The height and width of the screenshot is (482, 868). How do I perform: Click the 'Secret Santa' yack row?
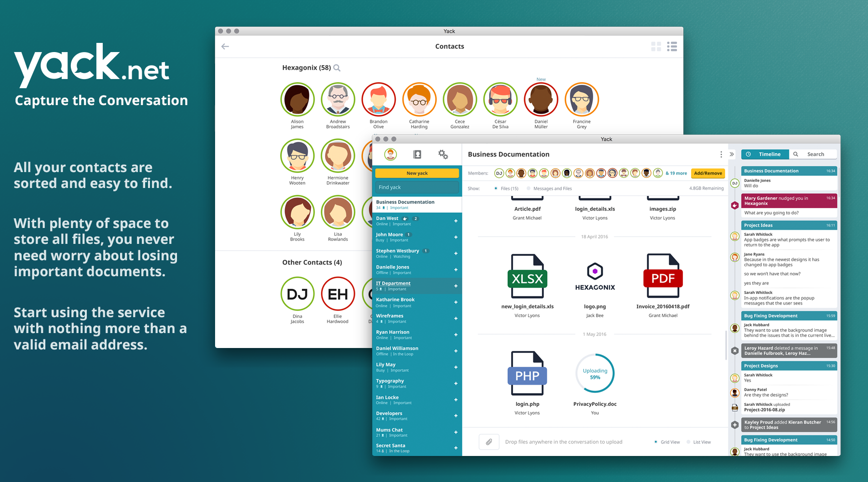[x=417, y=448]
